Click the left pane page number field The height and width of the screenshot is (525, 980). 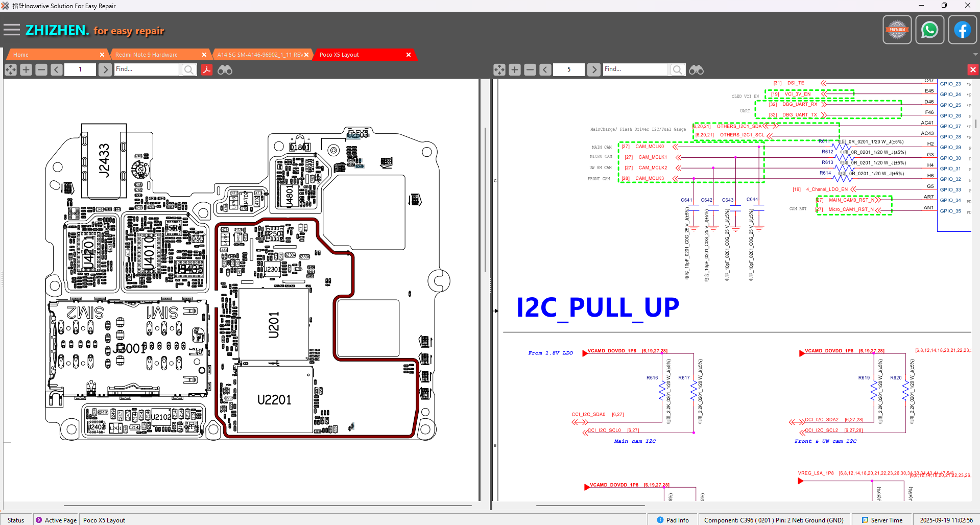pyautogui.click(x=80, y=69)
